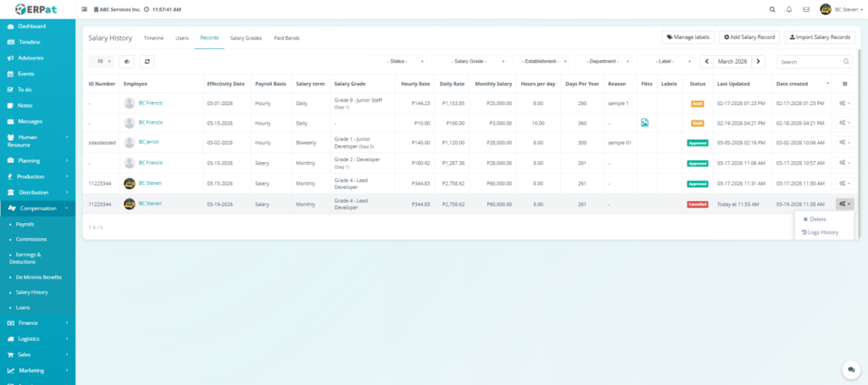Viewport: 868px width, 385px height.
Task: Click into the table Search field
Action: tap(810, 62)
